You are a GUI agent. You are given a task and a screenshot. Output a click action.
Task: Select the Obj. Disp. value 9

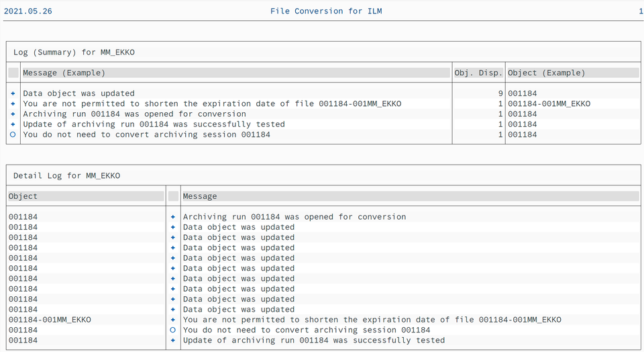point(500,93)
